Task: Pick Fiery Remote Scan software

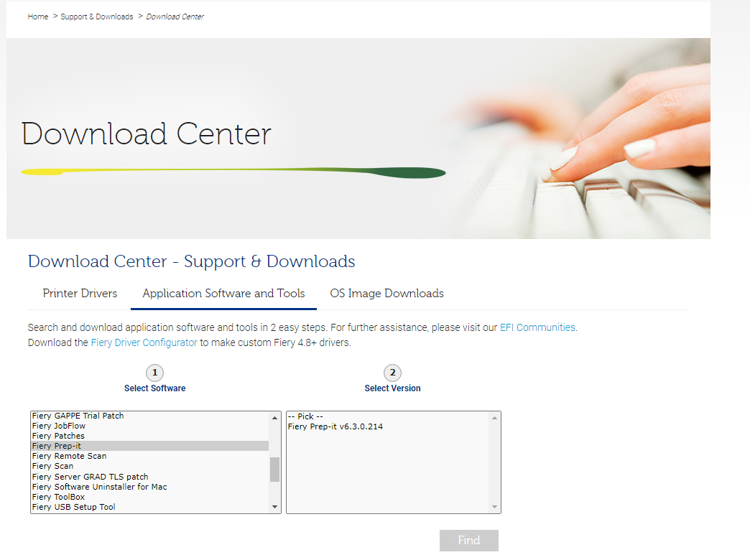Action: (69, 456)
